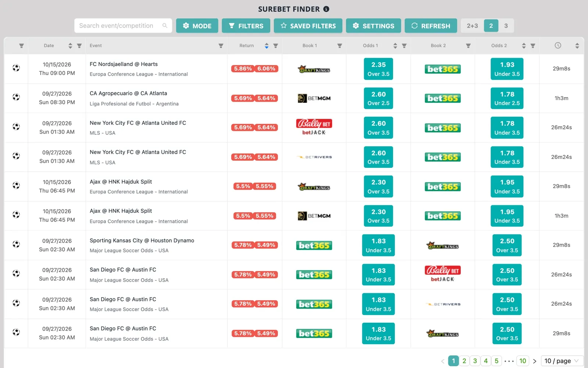Open the Event column filter icon

click(221, 46)
